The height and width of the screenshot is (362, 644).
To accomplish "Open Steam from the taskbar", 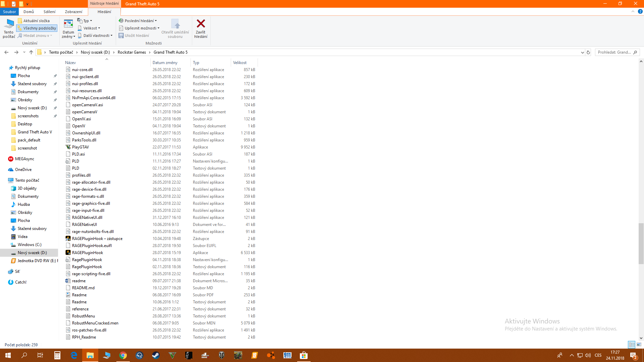I will coord(156,355).
